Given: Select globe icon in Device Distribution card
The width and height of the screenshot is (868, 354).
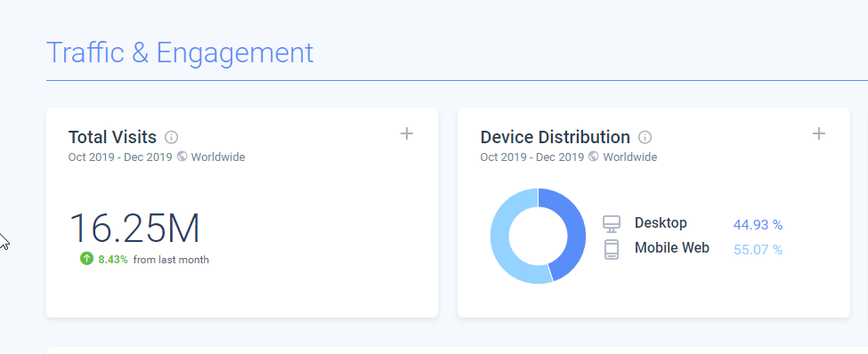Looking at the screenshot, I should click(x=594, y=157).
